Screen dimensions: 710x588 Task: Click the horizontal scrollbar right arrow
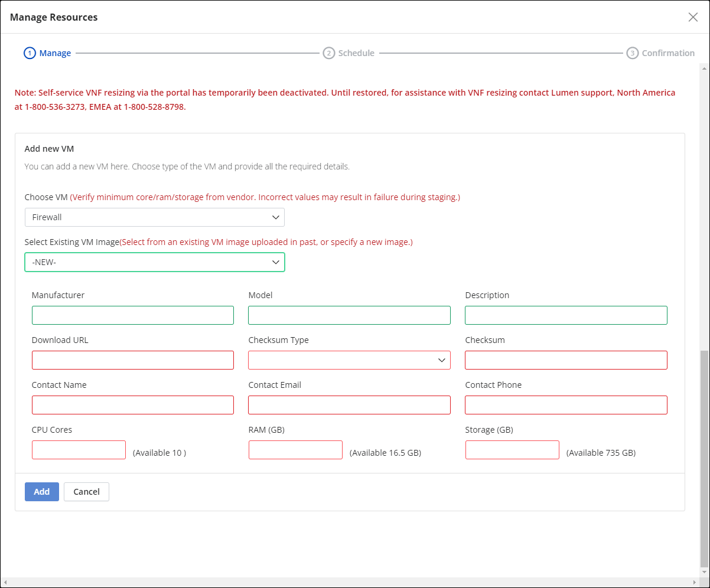694,582
